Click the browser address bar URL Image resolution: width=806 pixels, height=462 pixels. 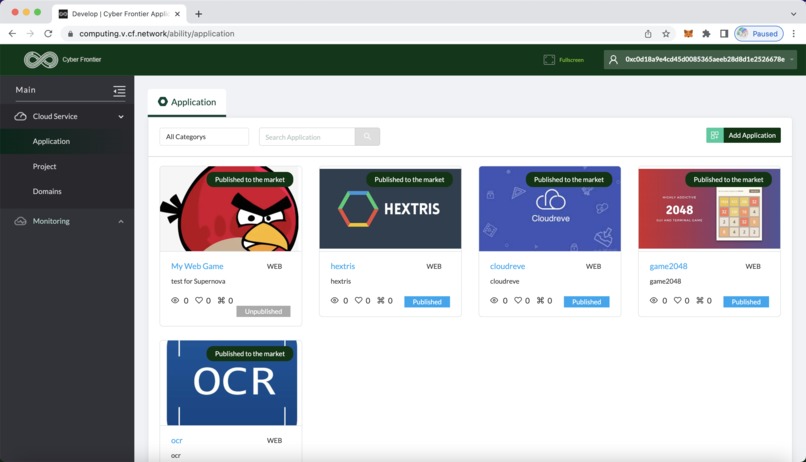(x=157, y=33)
